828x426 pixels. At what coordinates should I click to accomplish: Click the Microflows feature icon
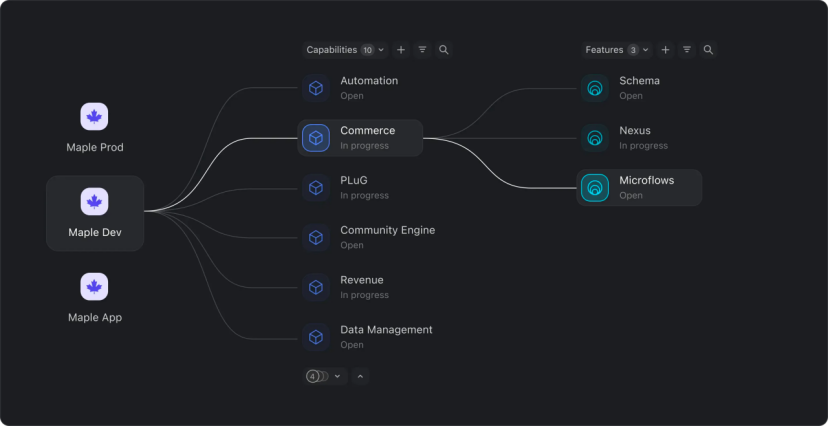[595, 187]
